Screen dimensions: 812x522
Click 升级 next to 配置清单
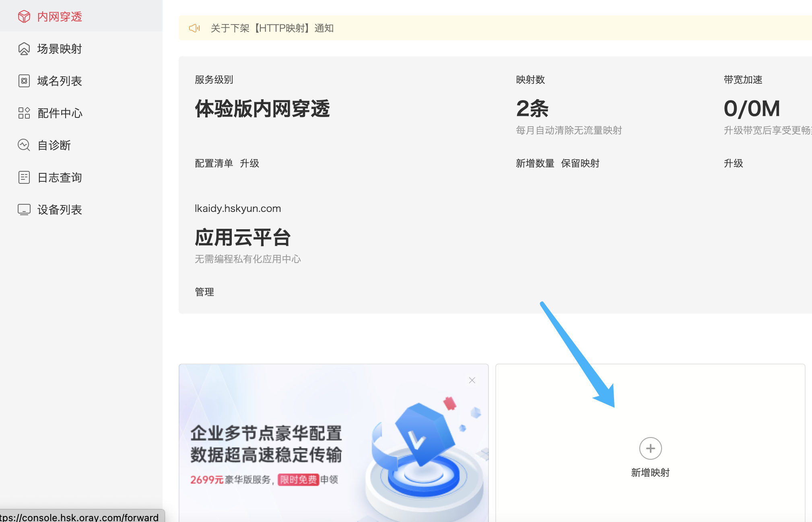(249, 163)
